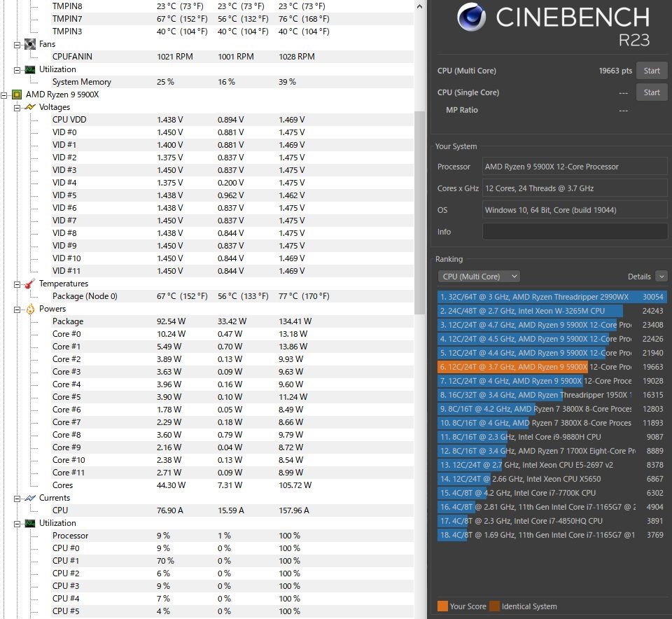The height and width of the screenshot is (619, 672).
Task: Click the Info input field
Action: click(x=575, y=232)
